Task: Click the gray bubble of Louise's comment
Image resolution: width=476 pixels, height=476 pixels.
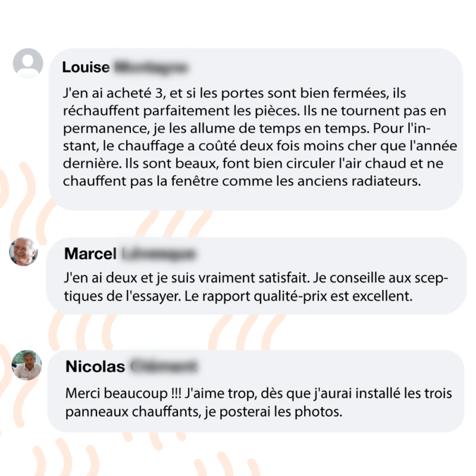Action: pos(256,129)
